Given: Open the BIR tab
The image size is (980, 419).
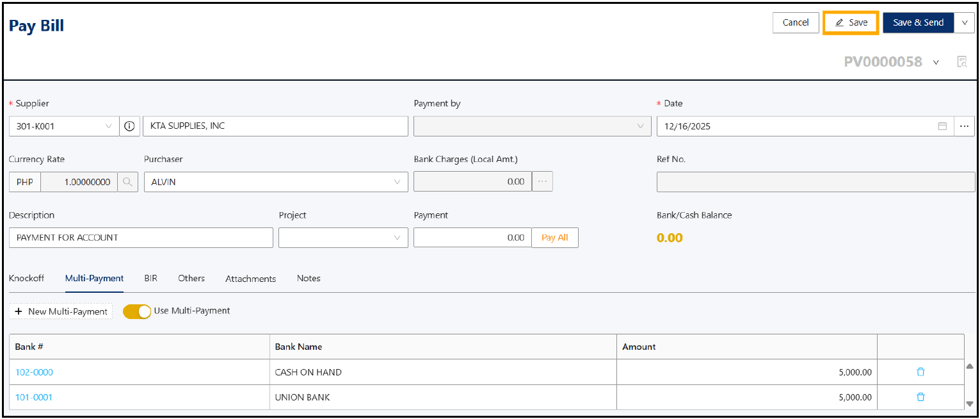Looking at the screenshot, I should pyautogui.click(x=150, y=278).
